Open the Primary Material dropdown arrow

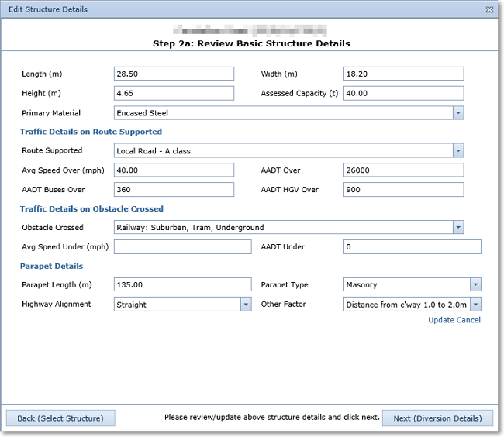(x=458, y=113)
